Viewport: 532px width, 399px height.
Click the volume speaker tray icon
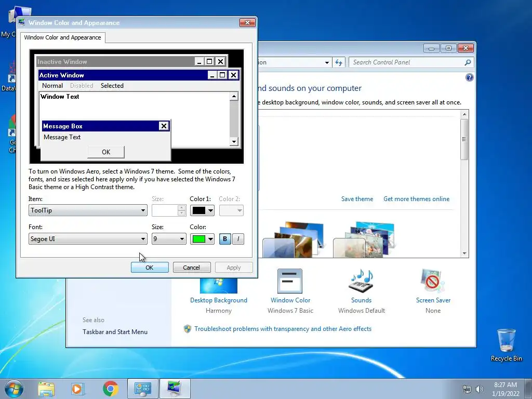point(479,389)
